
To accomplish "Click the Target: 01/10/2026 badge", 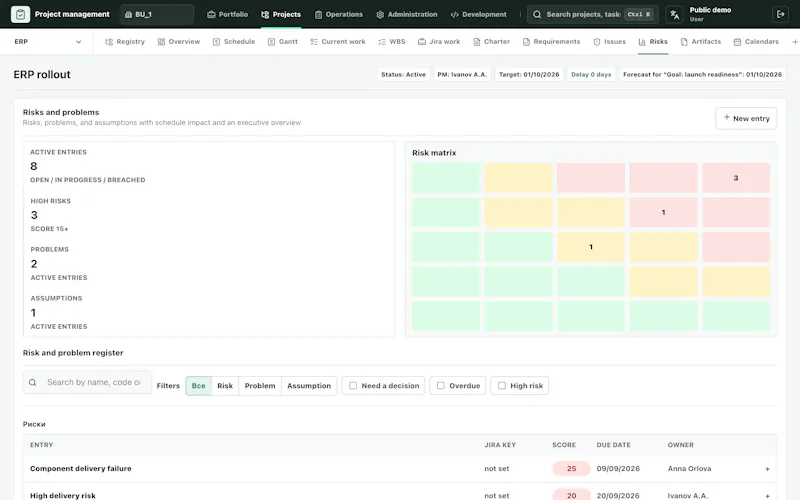I will tap(529, 74).
